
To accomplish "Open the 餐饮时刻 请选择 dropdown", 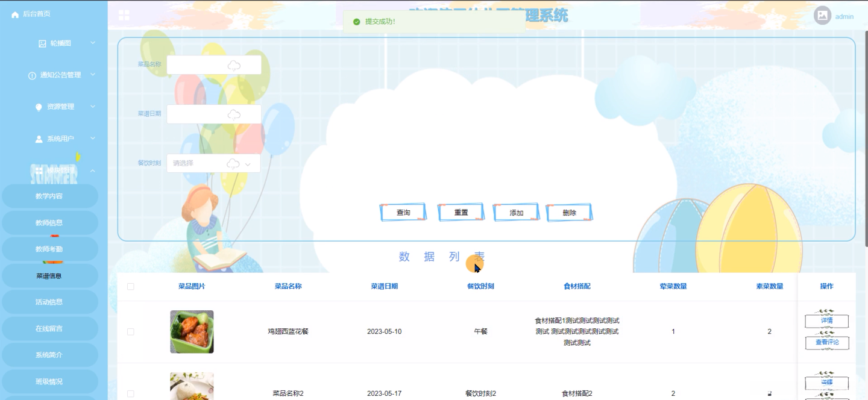I will 213,163.
